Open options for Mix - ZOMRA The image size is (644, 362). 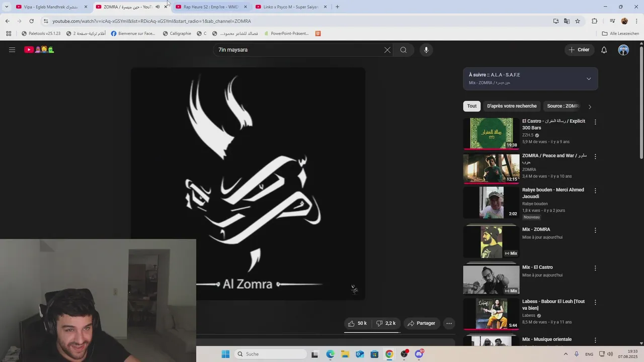click(x=595, y=230)
